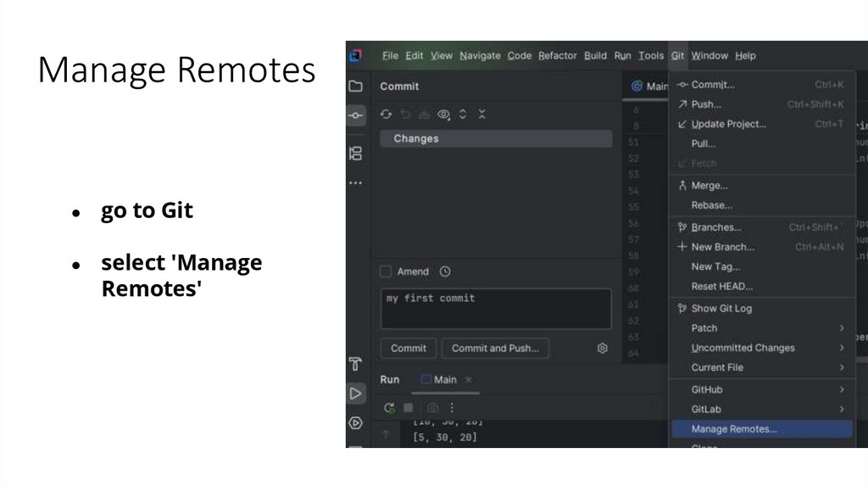Open commit options gear icon
The height and width of the screenshot is (487, 868).
coord(603,348)
